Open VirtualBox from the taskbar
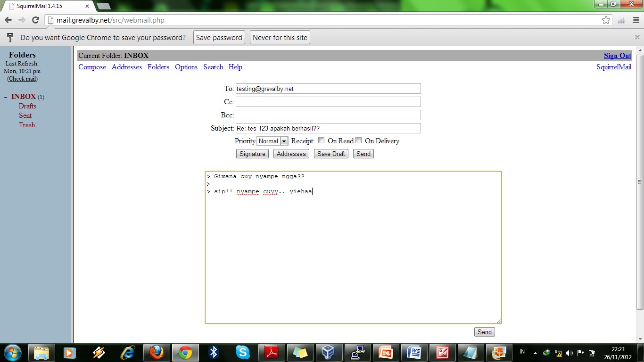 [329, 352]
